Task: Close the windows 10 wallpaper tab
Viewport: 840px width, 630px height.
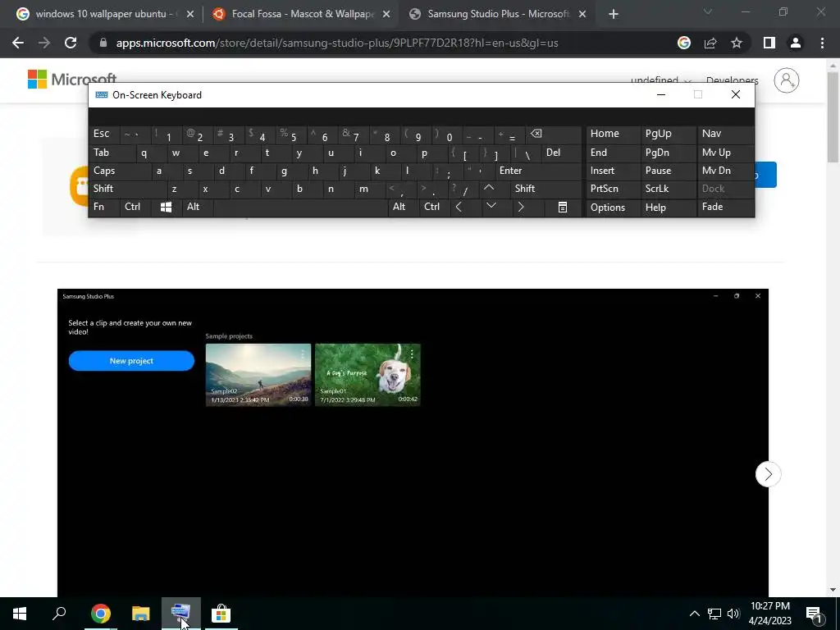Action: 190,15
